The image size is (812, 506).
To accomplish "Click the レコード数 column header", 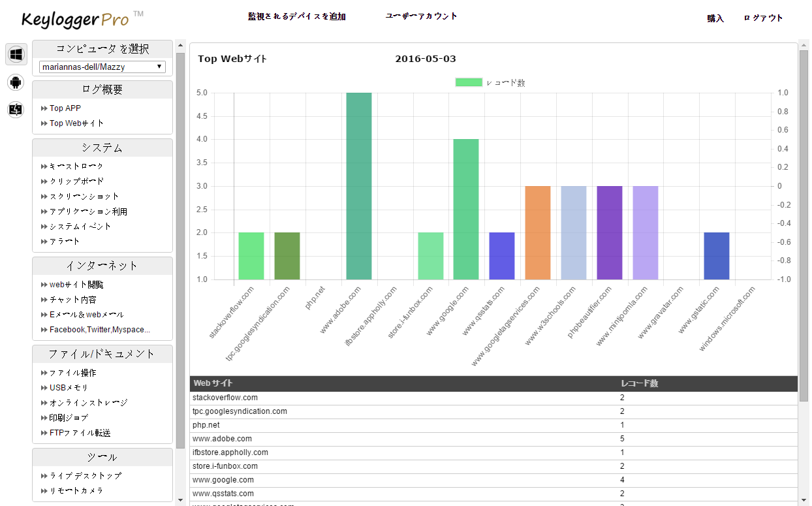I will [640, 383].
